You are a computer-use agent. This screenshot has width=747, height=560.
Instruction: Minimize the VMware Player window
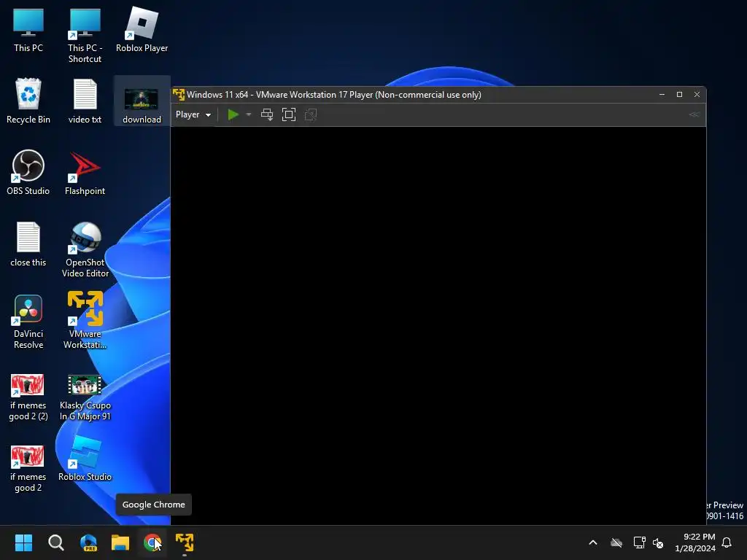click(662, 94)
